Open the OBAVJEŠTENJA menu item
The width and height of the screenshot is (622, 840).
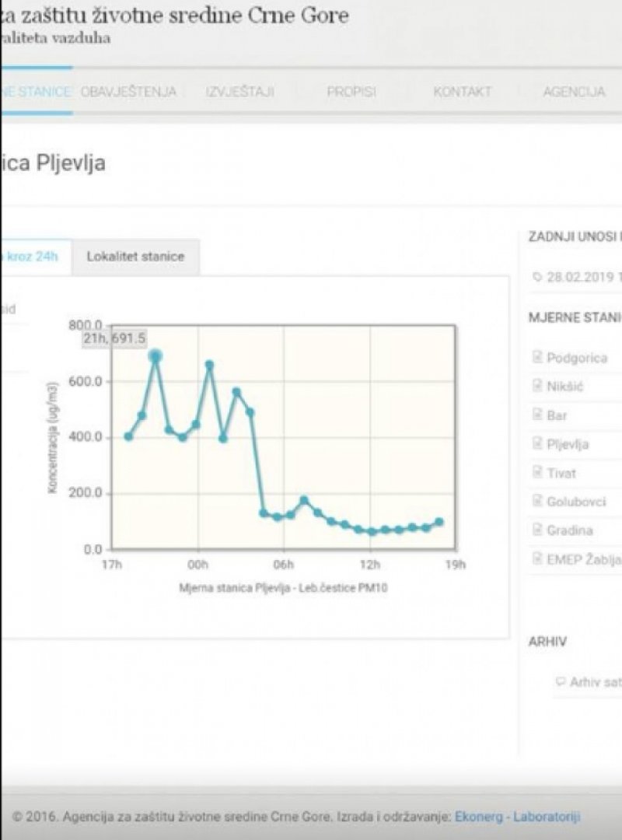click(128, 92)
